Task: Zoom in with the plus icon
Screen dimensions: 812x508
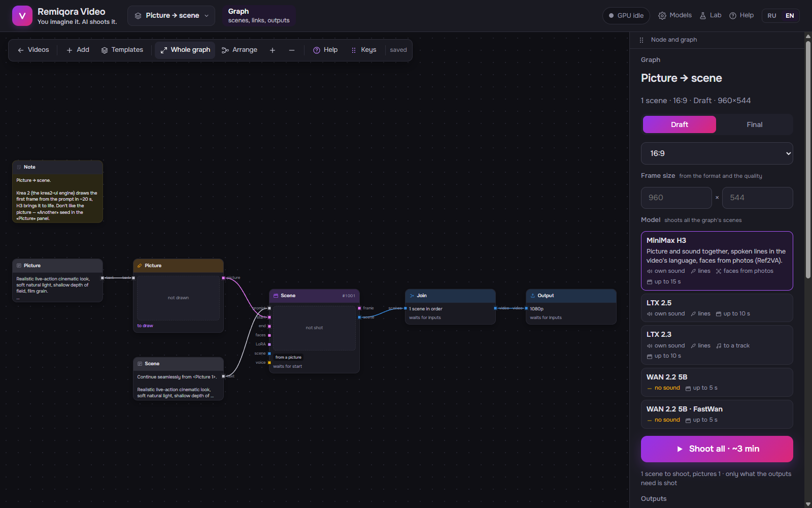Action: (273, 50)
